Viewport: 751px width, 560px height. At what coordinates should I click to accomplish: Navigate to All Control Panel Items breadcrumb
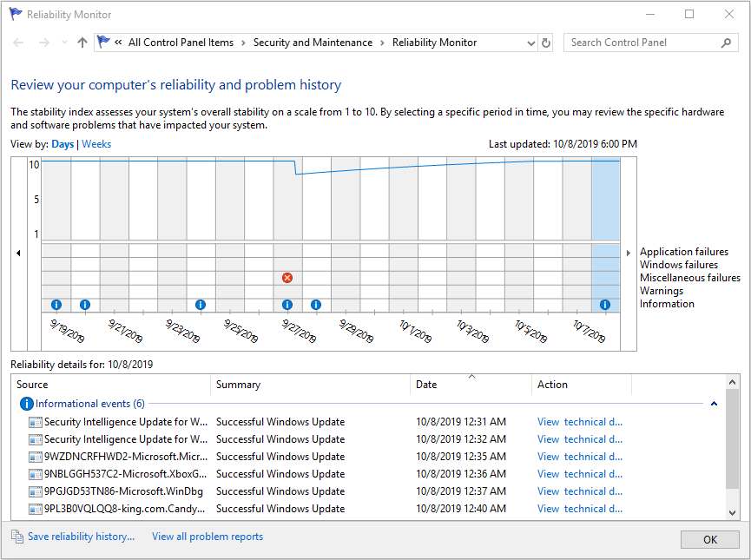[x=181, y=43]
